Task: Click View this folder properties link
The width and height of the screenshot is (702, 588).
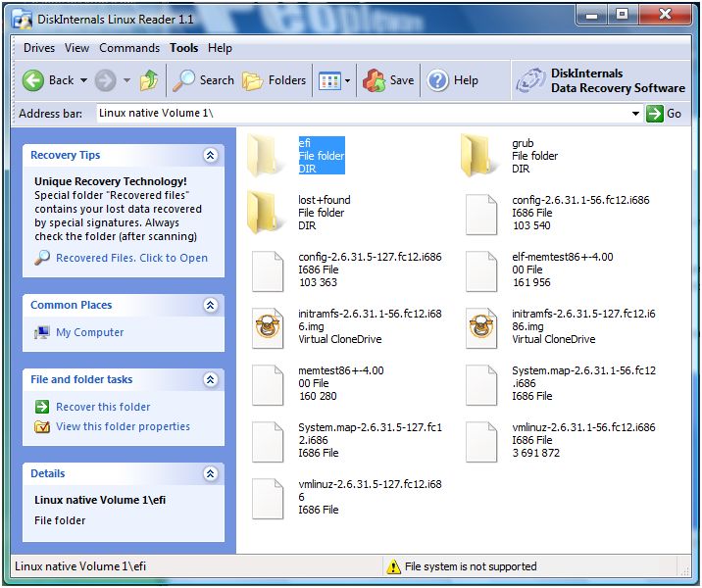Action: (x=123, y=426)
